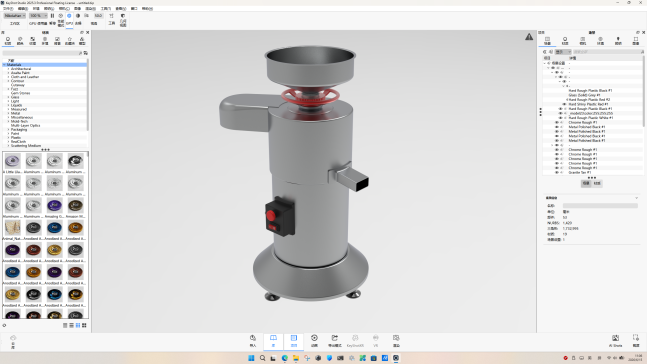Viewport: 647px width, 364px height.
Task: Click Import in bottom toolbar
Action: (x=253, y=341)
